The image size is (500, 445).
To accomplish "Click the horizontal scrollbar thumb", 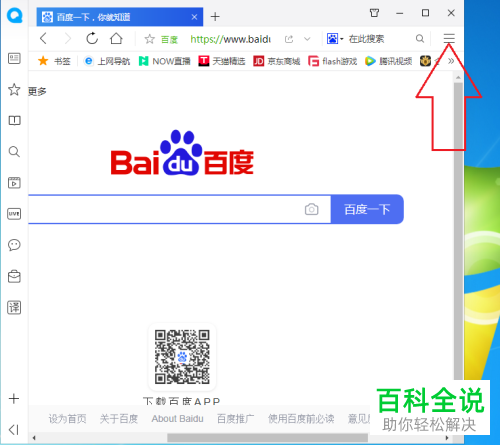I will (x=267, y=438).
